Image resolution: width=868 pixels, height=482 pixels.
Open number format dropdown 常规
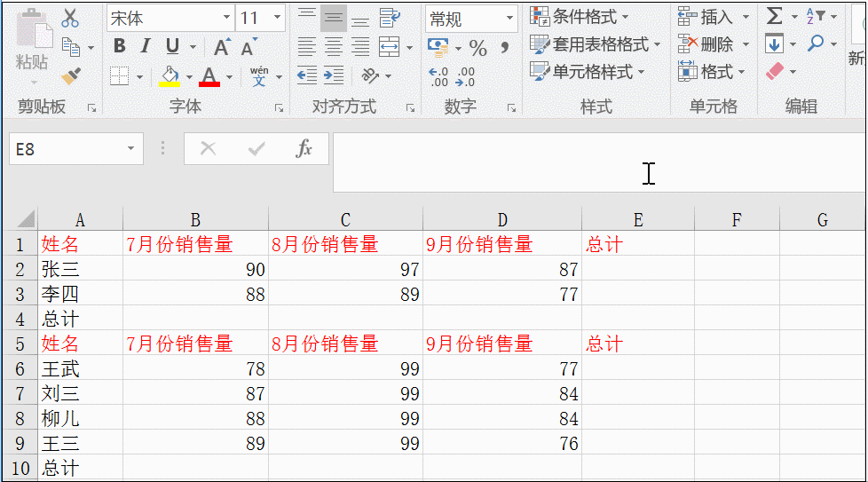point(509,19)
